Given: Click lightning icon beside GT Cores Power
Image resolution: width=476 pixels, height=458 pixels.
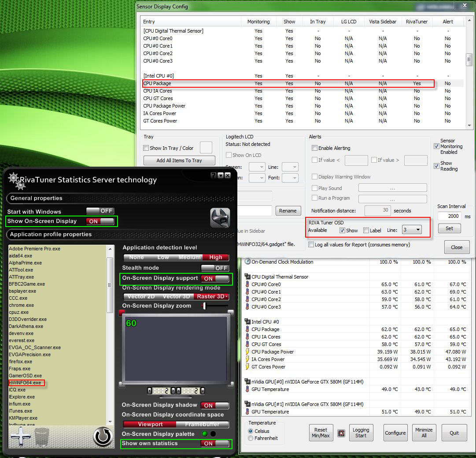Looking at the screenshot, I should [247, 367].
